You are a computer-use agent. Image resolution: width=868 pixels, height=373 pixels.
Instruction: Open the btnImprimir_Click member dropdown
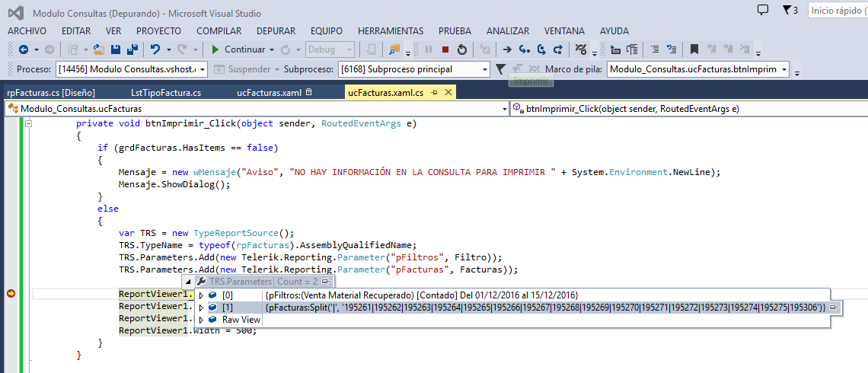pyautogui.click(x=688, y=109)
